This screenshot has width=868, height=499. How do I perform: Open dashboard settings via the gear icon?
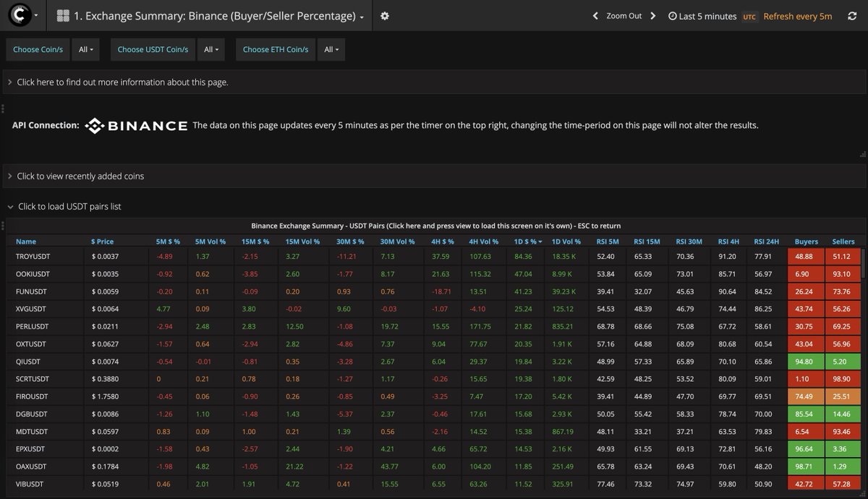pos(384,15)
